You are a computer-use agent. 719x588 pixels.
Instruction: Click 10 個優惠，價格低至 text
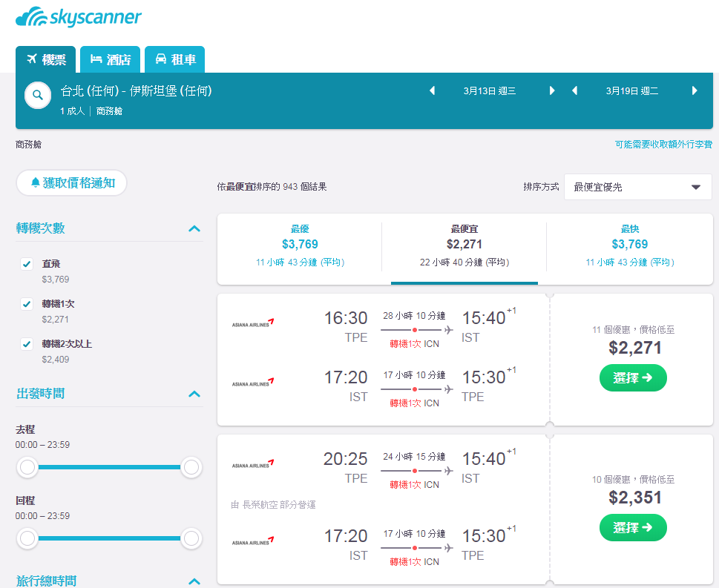633,480
